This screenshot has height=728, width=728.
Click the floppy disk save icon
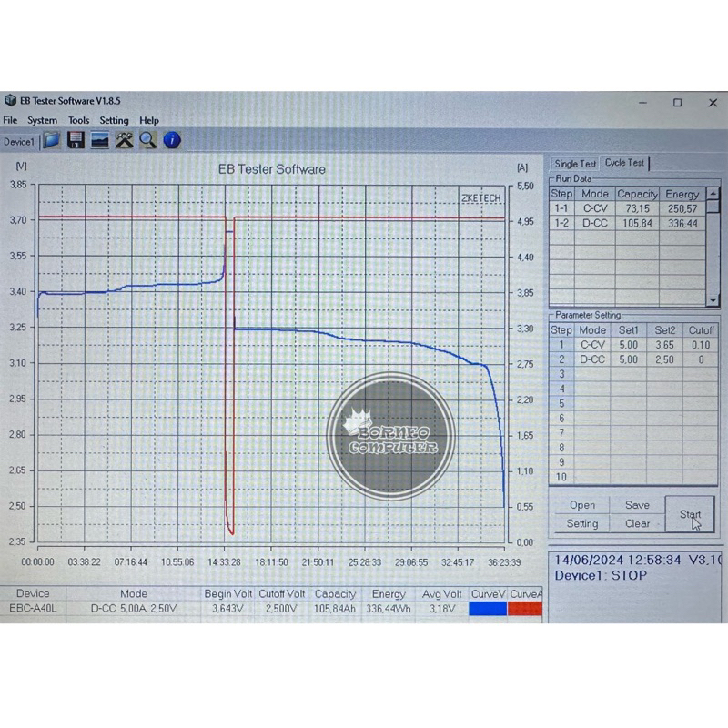tap(76, 140)
